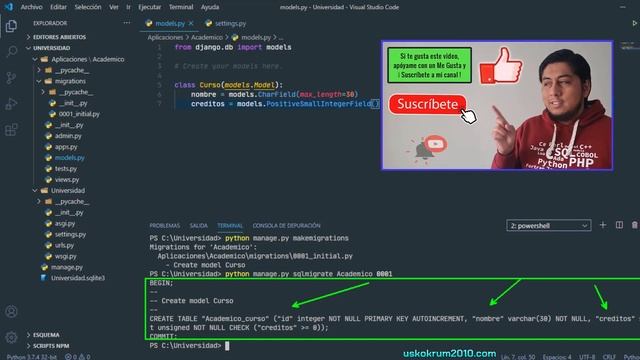Click the CRLF line ending status
This screenshot has width=640, height=360.
[609, 357]
